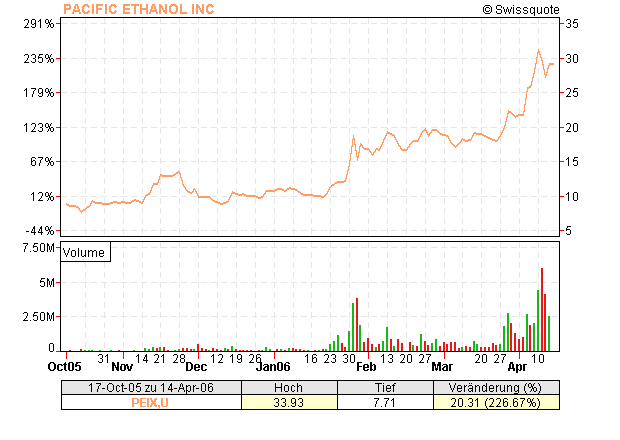620x440 pixels.
Task: Click the Veränderung (%) column header
Action: pos(496,387)
